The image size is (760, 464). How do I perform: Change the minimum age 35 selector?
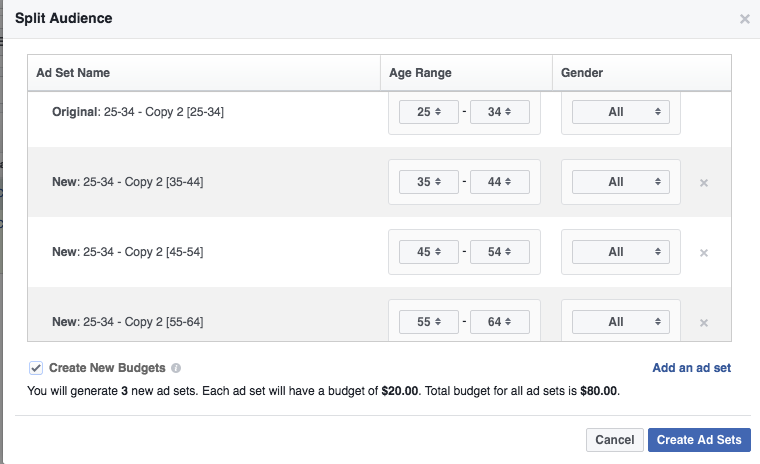tap(429, 182)
